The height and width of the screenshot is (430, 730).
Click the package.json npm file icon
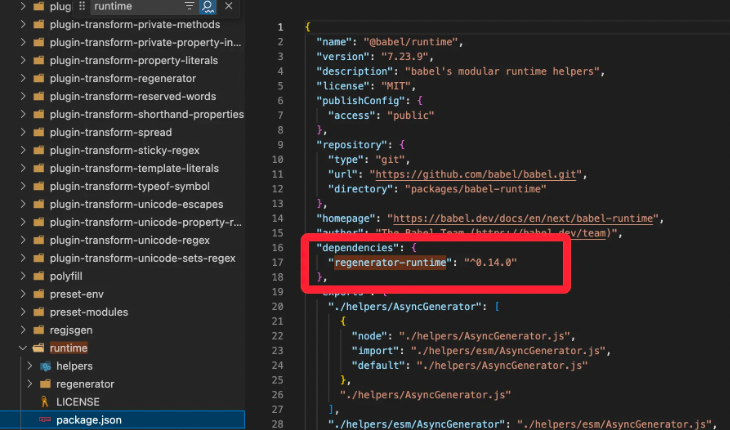45,420
